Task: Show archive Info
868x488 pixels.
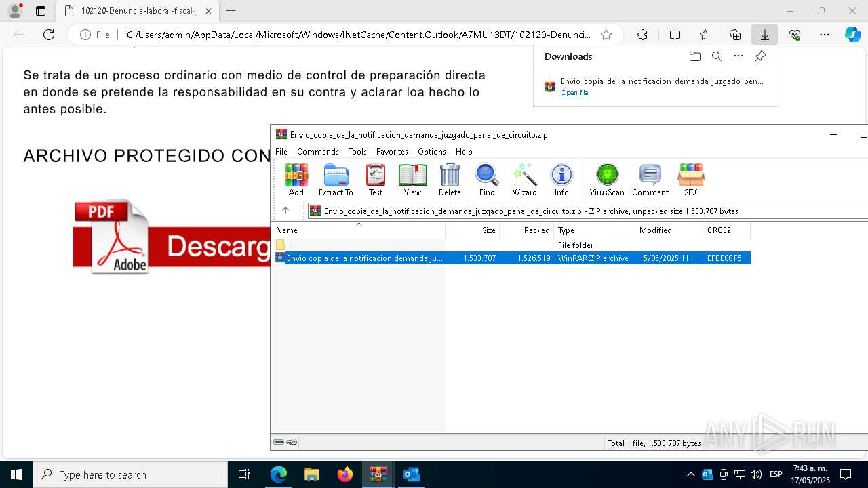Action: [x=561, y=180]
